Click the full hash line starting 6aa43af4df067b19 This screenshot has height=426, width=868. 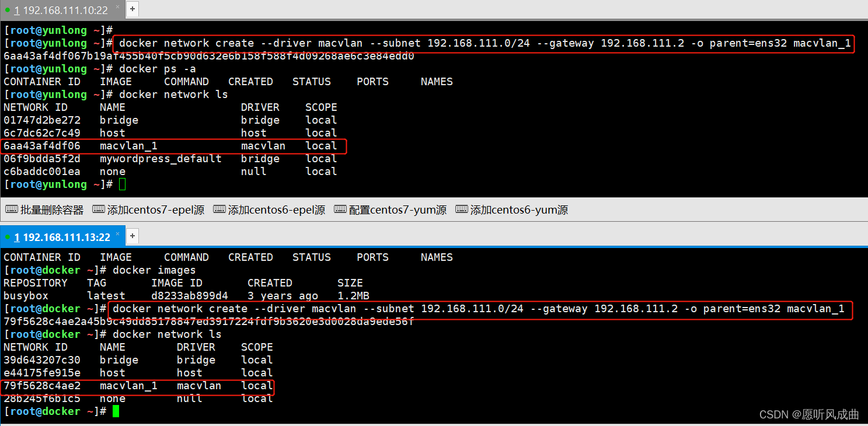coord(209,56)
